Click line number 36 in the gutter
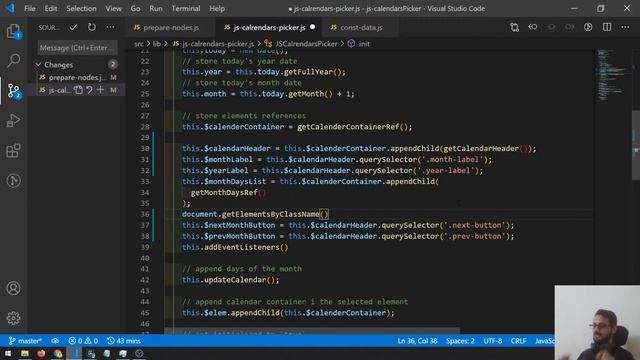The width and height of the screenshot is (640, 360). point(145,214)
